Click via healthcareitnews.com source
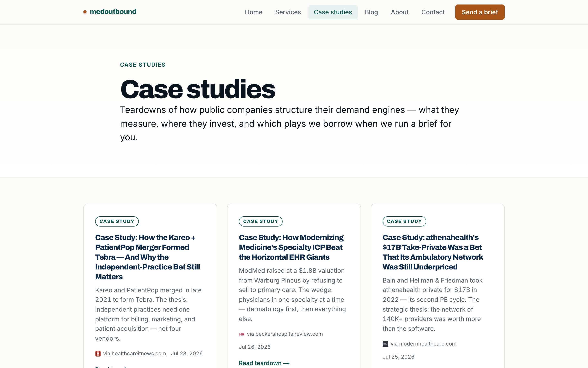This screenshot has width=588, height=368. (x=134, y=354)
